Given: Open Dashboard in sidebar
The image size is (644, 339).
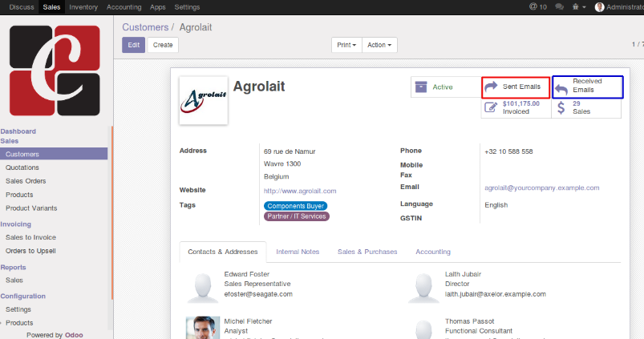Looking at the screenshot, I should [18, 131].
